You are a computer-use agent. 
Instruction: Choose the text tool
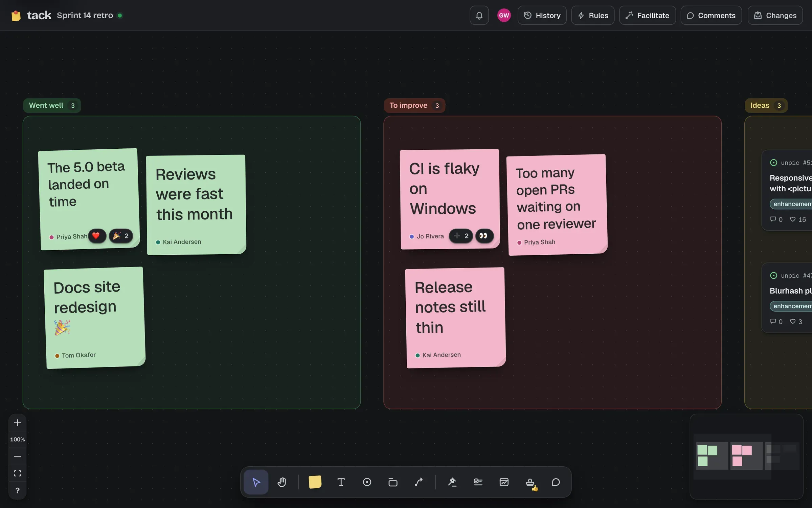pyautogui.click(x=341, y=482)
